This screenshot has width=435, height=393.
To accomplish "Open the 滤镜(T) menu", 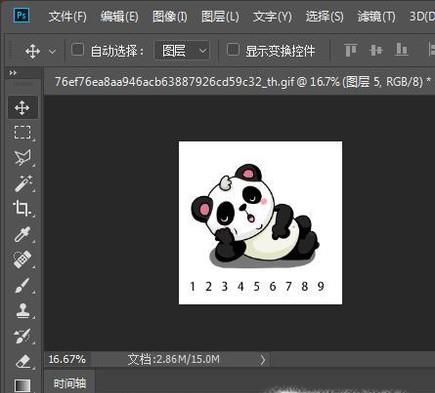I will (x=376, y=16).
